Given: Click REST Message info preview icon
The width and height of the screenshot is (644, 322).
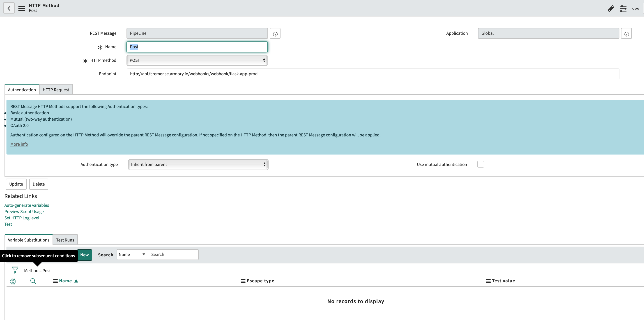Looking at the screenshot, I should tap(275, 34).
